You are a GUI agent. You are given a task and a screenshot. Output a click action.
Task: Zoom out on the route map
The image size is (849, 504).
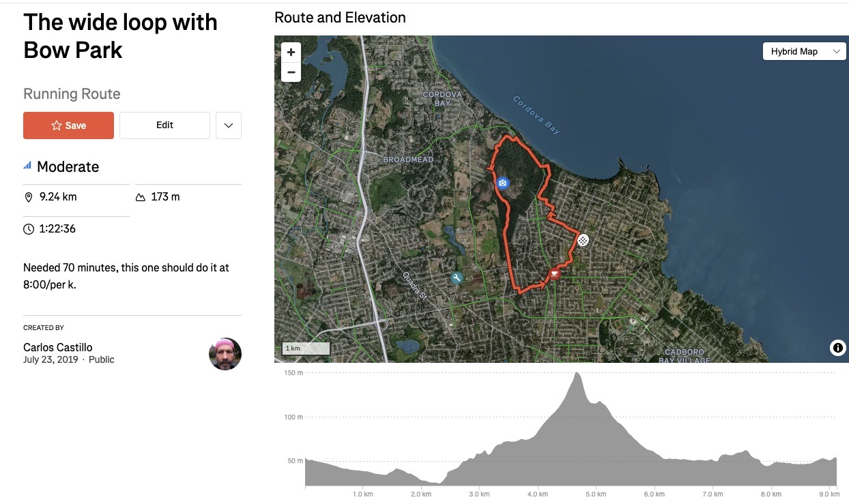(x=291, y=72)
